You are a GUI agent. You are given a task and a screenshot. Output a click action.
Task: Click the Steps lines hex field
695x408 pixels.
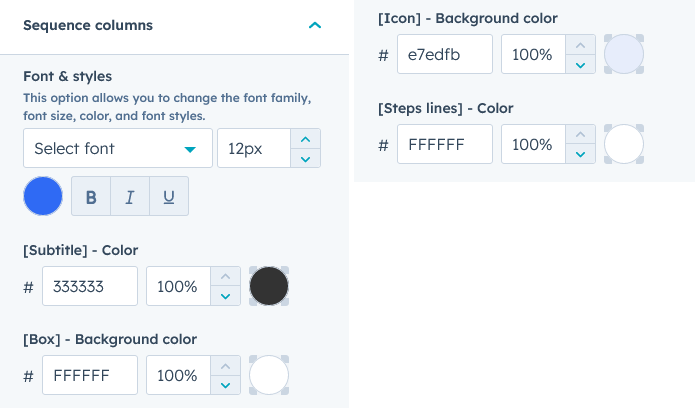pyautogui.click(x=445, y=144)
